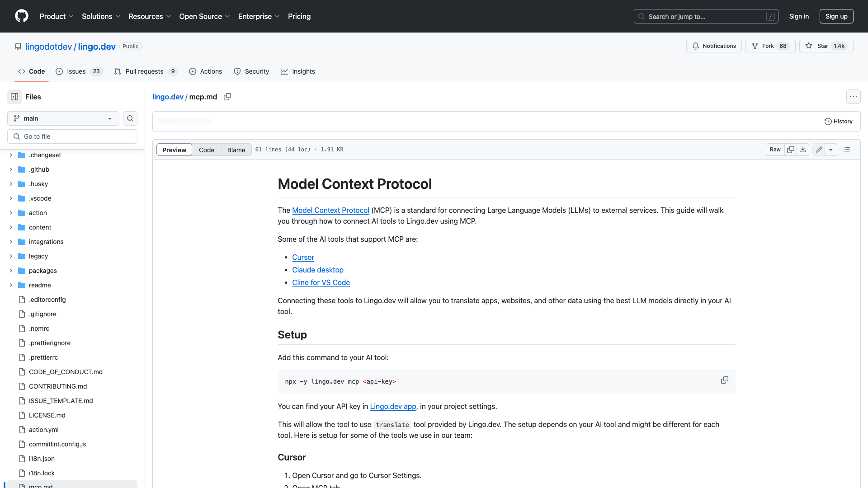Edit mcp.md with the pencil icon

pos(819,149)
